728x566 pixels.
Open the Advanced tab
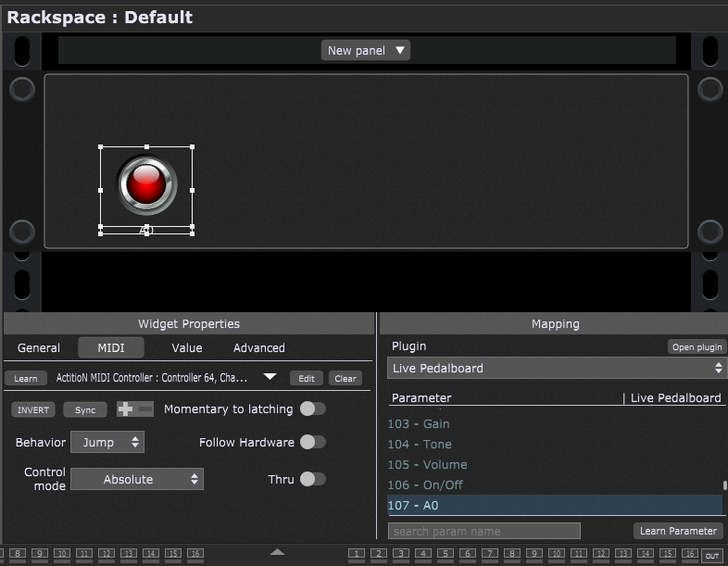(258, 348)
